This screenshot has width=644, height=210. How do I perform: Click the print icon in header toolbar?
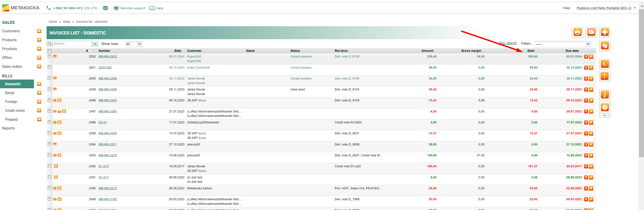coord(578,32)
